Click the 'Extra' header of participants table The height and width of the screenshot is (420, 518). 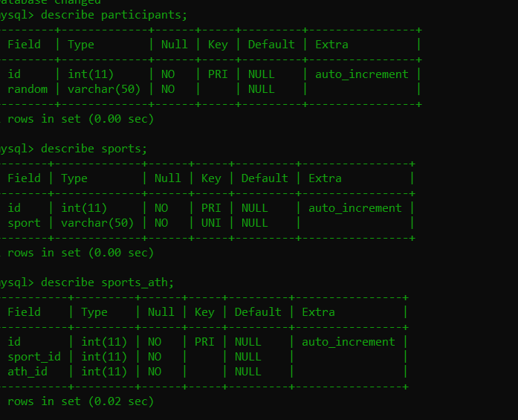(331, 45)
